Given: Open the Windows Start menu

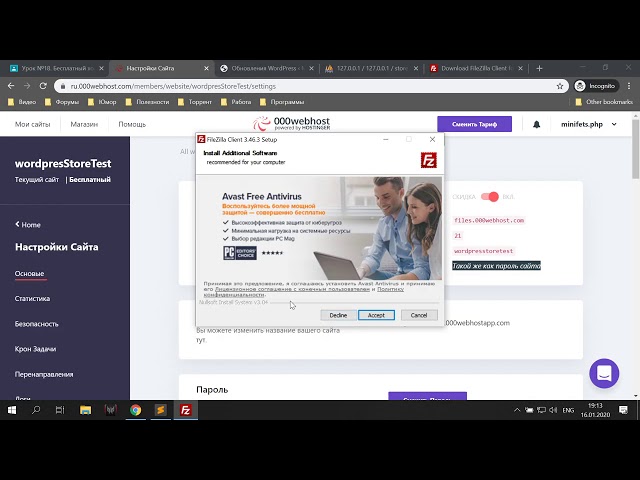Looking at the screenshot, I should (x=12, y=410).
